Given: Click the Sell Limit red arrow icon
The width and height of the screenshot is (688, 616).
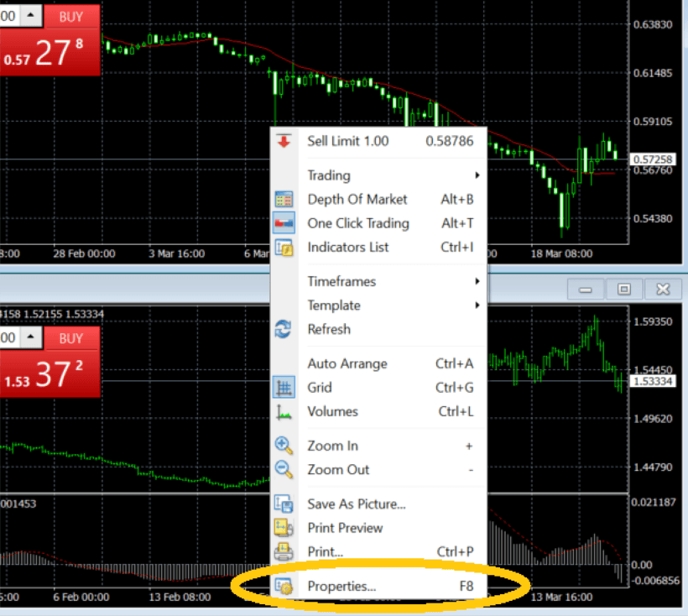Looking at the screenshot, I should [x=284, y=141].
